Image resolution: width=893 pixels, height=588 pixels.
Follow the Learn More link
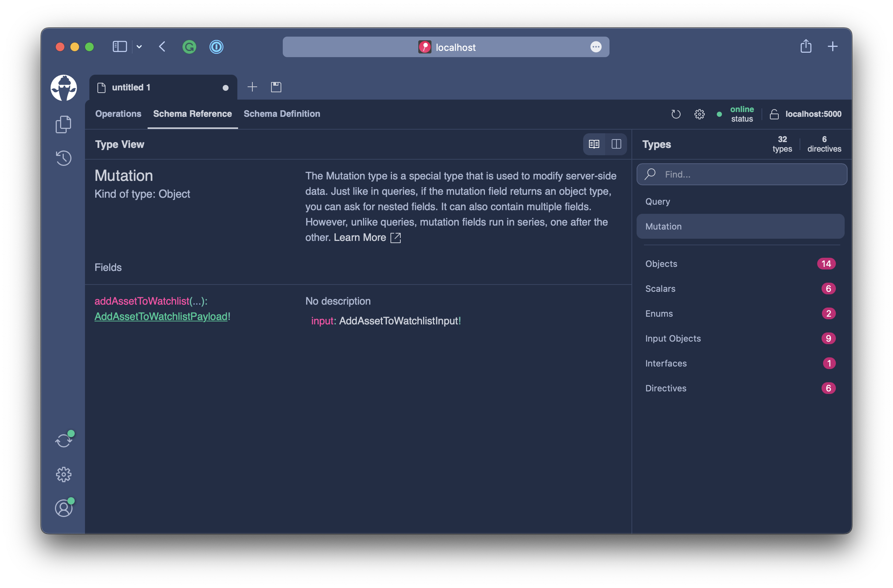tap(360, 238)
